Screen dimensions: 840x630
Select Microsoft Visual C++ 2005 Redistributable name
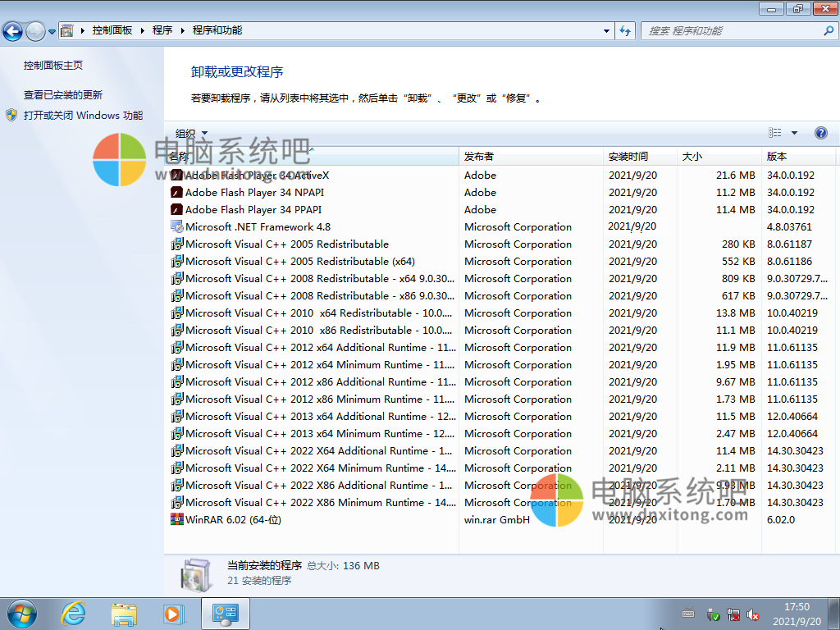click(x=287, y=244)
